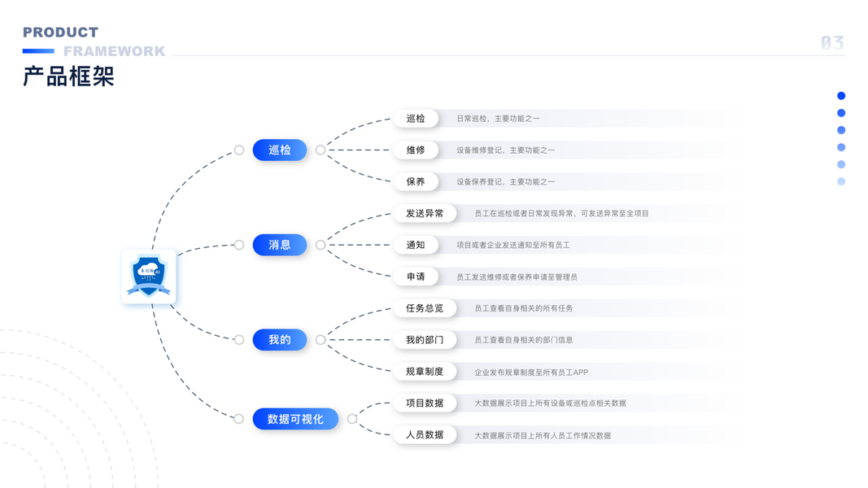Click the 人员数据 sub-item pill
Viewport: 868px width, 488px height.
click(x=425, y=435)
